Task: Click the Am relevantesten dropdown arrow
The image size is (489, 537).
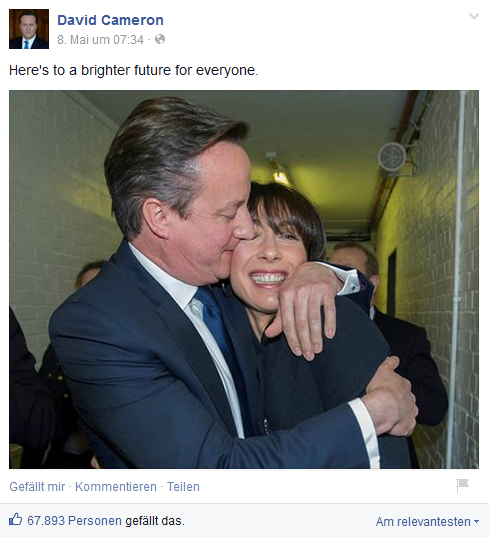Action: point(476,522)
